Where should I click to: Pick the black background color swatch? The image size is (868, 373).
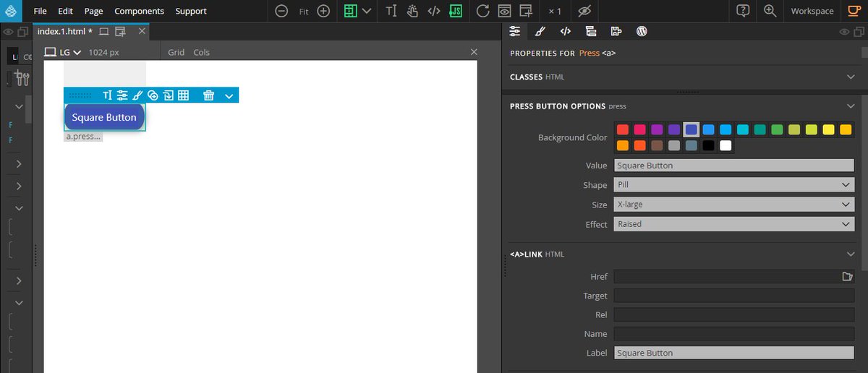point(709,145)
